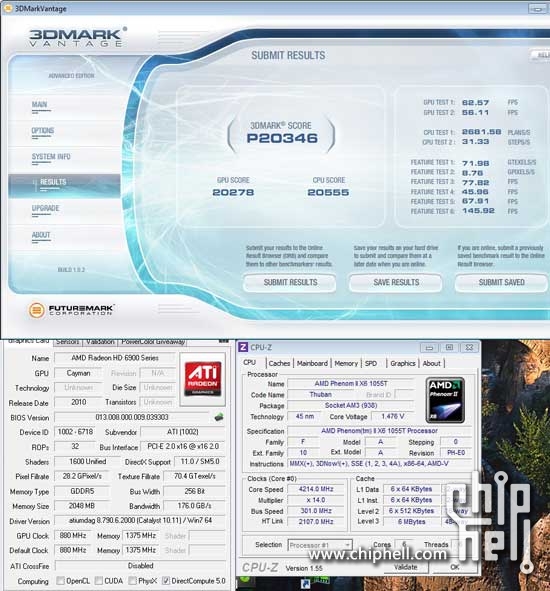Click the Bandwidth 176.0 GB/s field
550x591 pixels.
195,506
